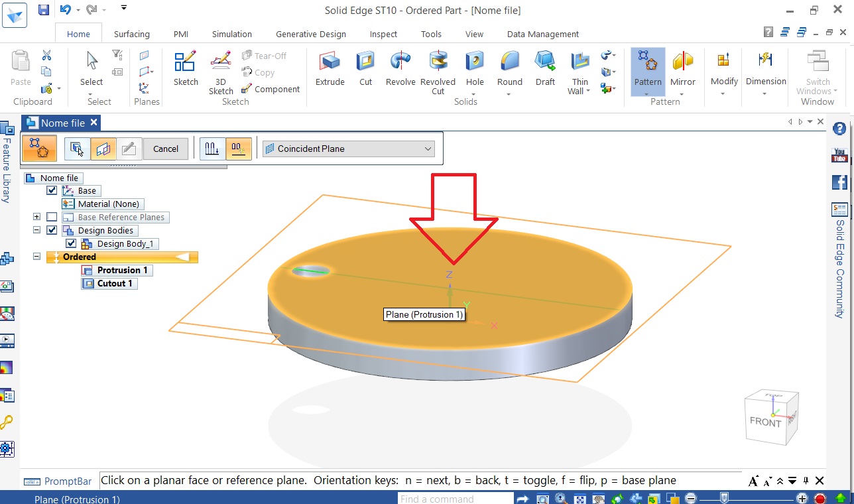Open the Simulation ribbon tab
Image resolution: width=854 pixels, height=504 pixels.
click(231, 34)
